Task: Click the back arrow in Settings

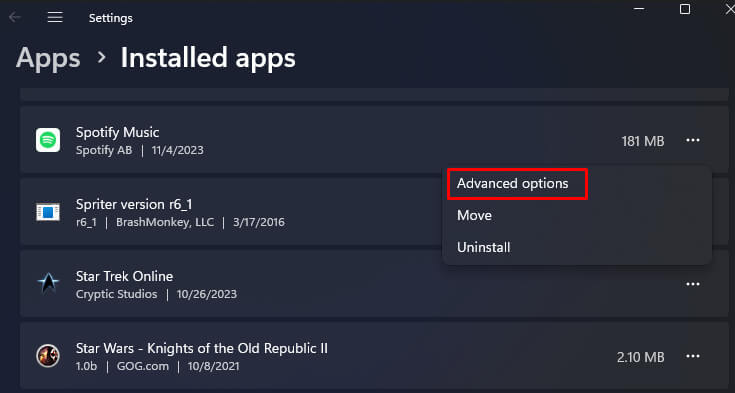Action: tap(15, 18)
